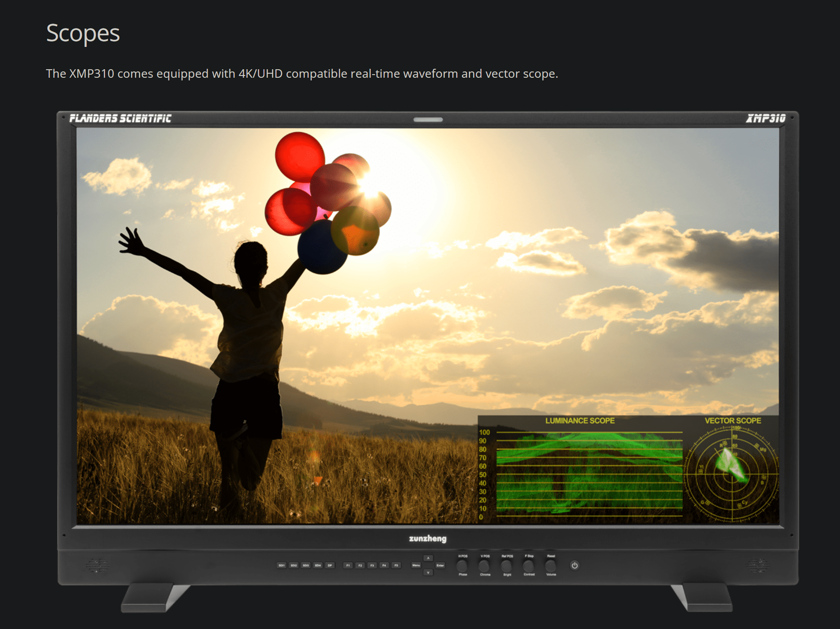The height and width of the screenshot is (629, 840).
Task: Click the H POS / Phase knob
Action: coord(463,566)
